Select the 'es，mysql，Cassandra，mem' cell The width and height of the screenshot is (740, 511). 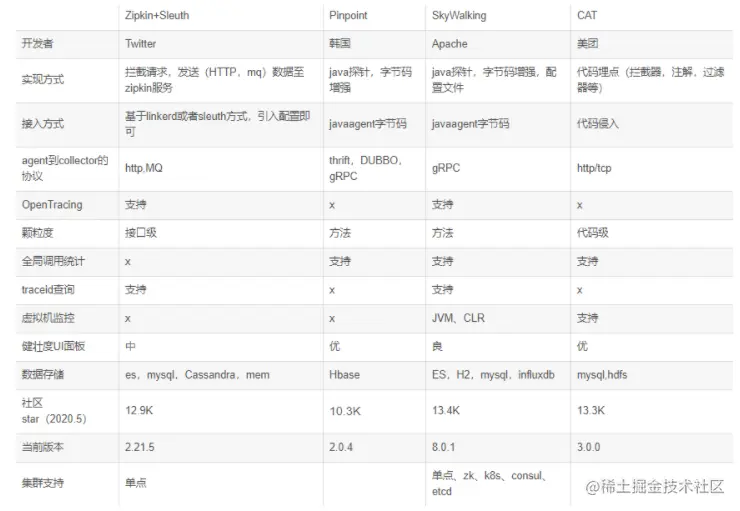(x=197, y=375)
